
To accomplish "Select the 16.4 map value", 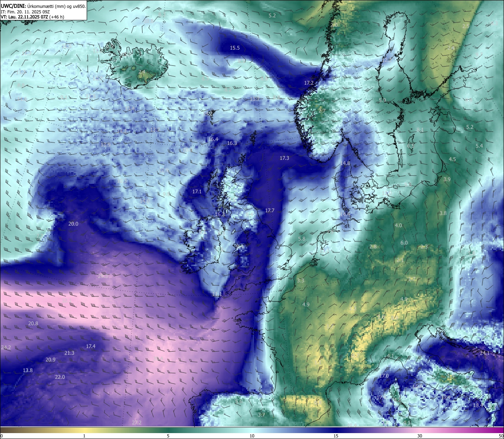I will pos(213,139).
